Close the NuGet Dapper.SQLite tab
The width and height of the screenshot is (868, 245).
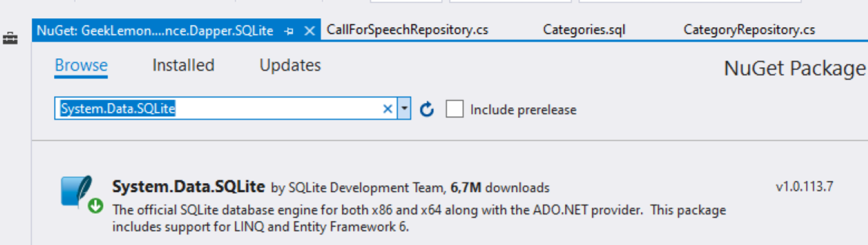tap(309, 31)
